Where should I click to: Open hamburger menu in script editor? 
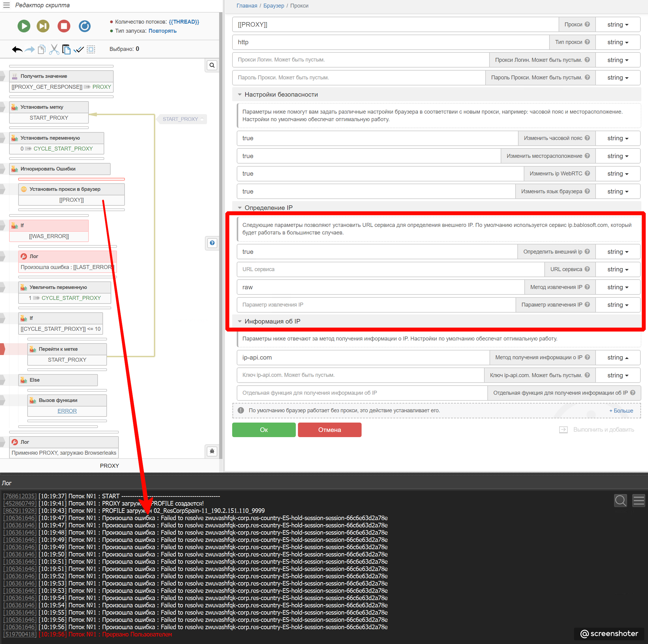point(6,5)
